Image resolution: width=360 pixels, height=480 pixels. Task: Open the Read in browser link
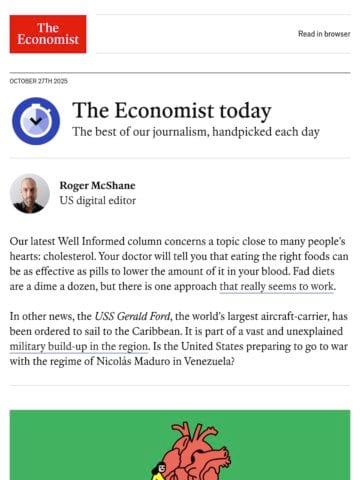(324, 34)
